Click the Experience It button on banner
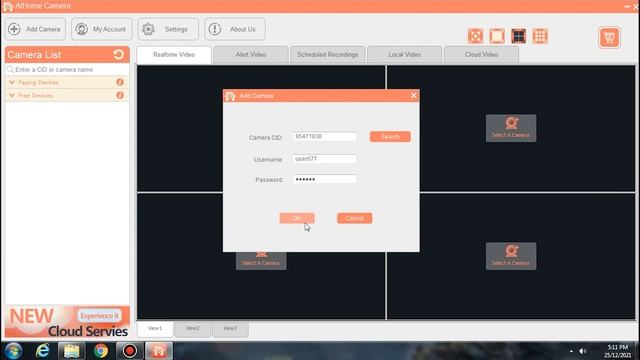The height and width of the screenshot is (360, 640). pos(99,316)
